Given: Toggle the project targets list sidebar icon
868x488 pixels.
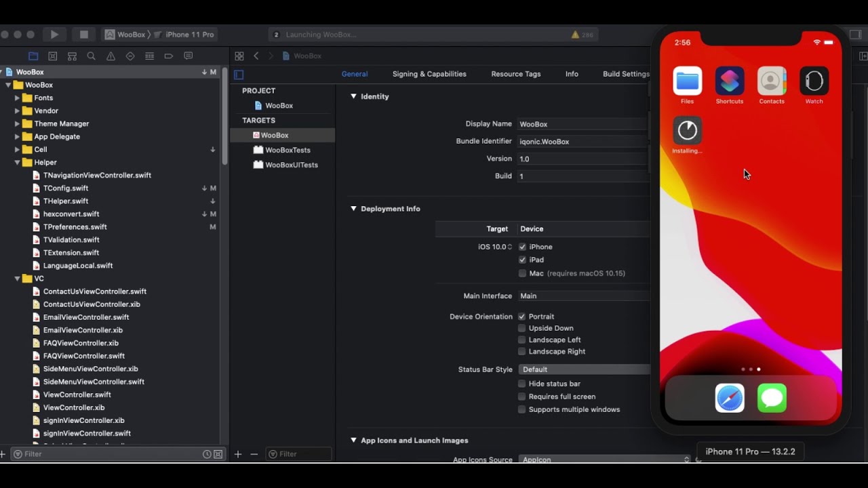Looking at the screenshot, I should tap(239, 75).
